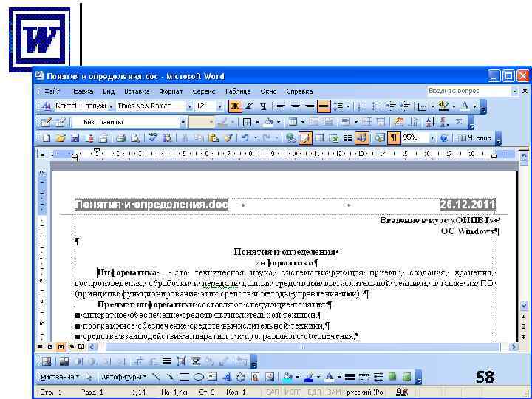Open the 'Без границы' border style dropdown
The image size is (532, 399).
183,122
